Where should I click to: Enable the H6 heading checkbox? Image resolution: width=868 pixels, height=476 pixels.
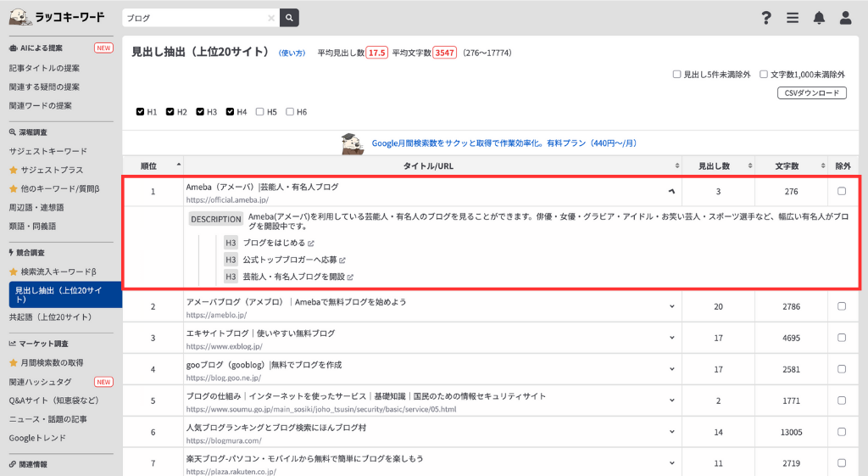pyautogui.click(x=290, y=112)
